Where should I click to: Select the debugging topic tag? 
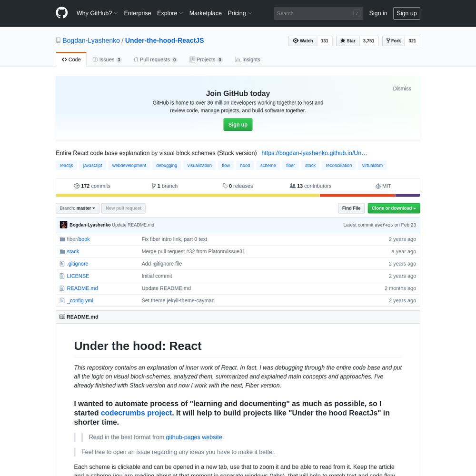(x=167, y=166)
